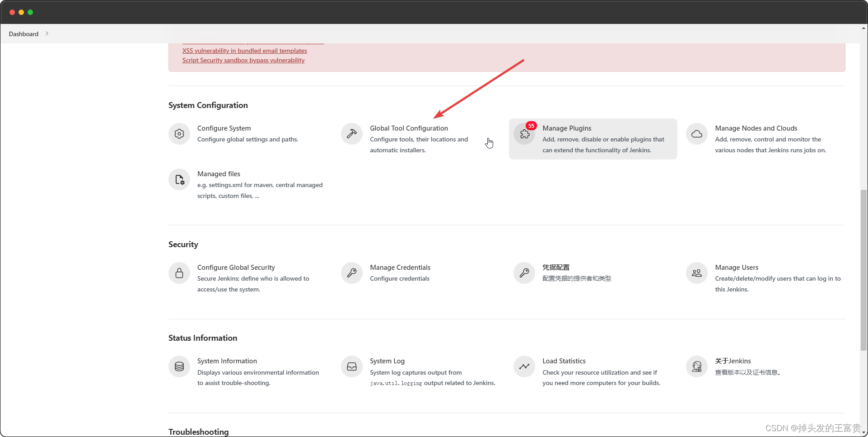The width and height of the screenshot is (868, 437).
Task: Click the Load Statistics chart icon
Action: click(524, 366)
